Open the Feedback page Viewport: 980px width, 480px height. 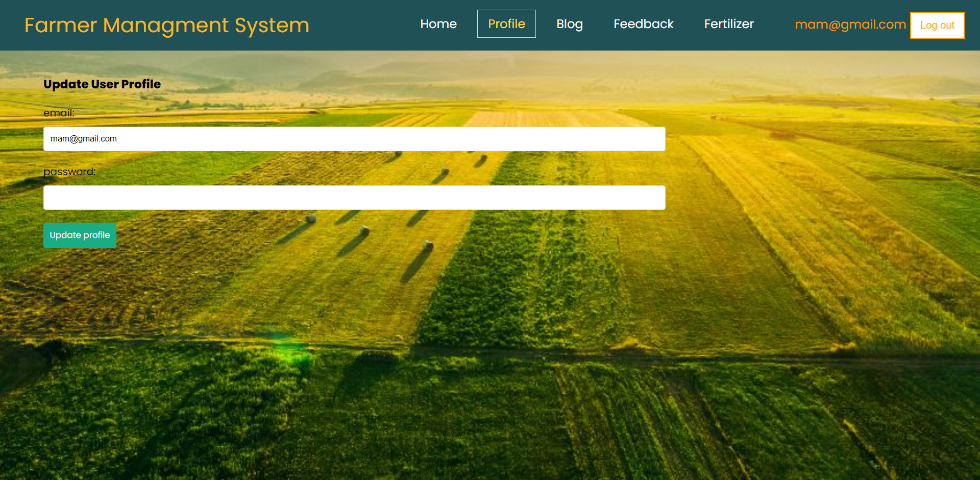click(x=644, y=24)
